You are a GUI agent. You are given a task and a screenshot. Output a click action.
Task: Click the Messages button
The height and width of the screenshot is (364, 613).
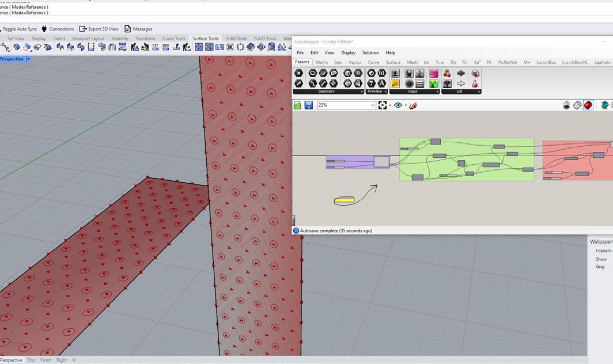click(x=138, y=29)
